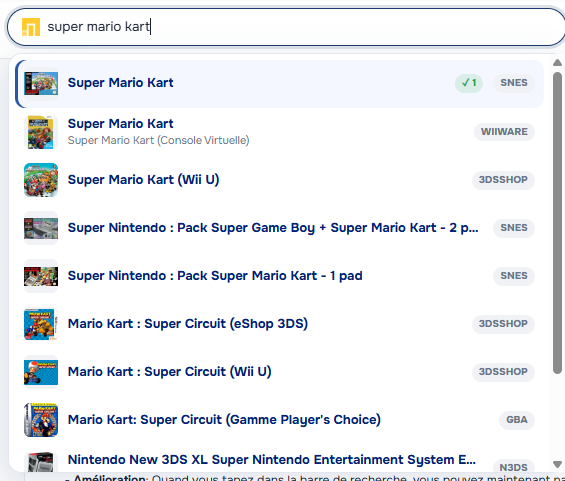Image resolution: width=565 pixels, height=481 pixels.
Task: Open Super Circuit Gamme Player's Choice thumbnail
Action: click(x=41, y=420)
